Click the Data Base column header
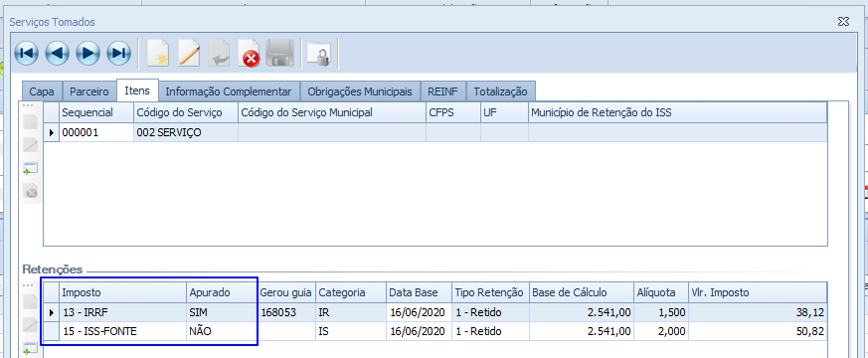Screen dimensions: 868x358 [x=419, y=292]
